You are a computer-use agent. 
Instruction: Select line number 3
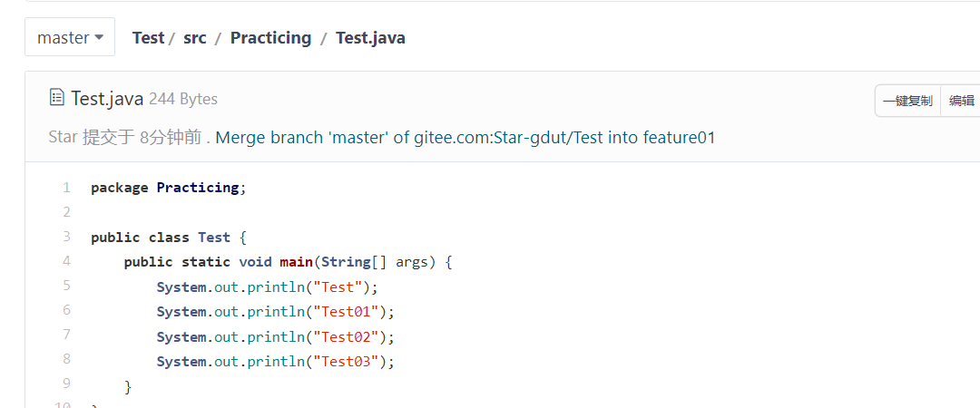click(x=66, y=237)
